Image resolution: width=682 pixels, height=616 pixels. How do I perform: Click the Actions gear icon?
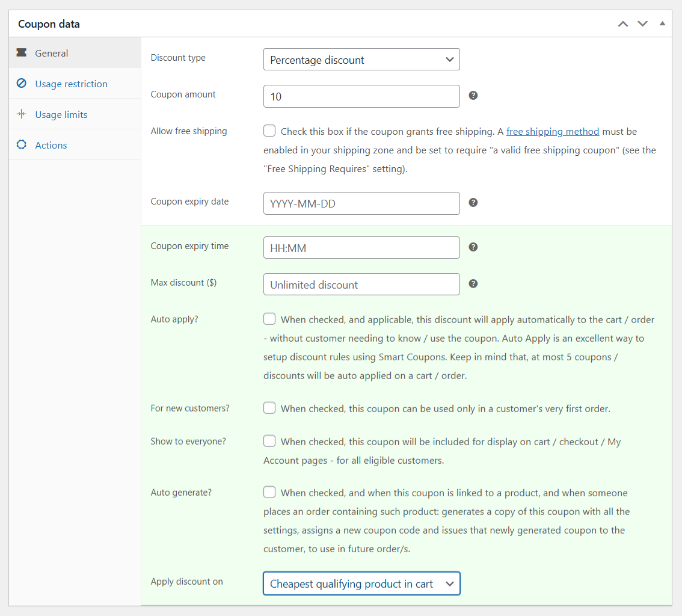pyautogui.click(x=22, y=145)
